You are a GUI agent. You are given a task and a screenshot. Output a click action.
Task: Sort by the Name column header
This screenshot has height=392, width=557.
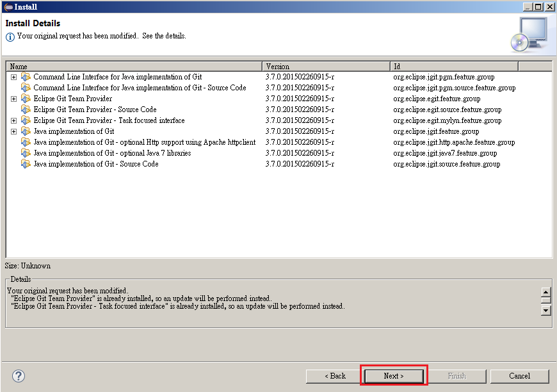134,67
